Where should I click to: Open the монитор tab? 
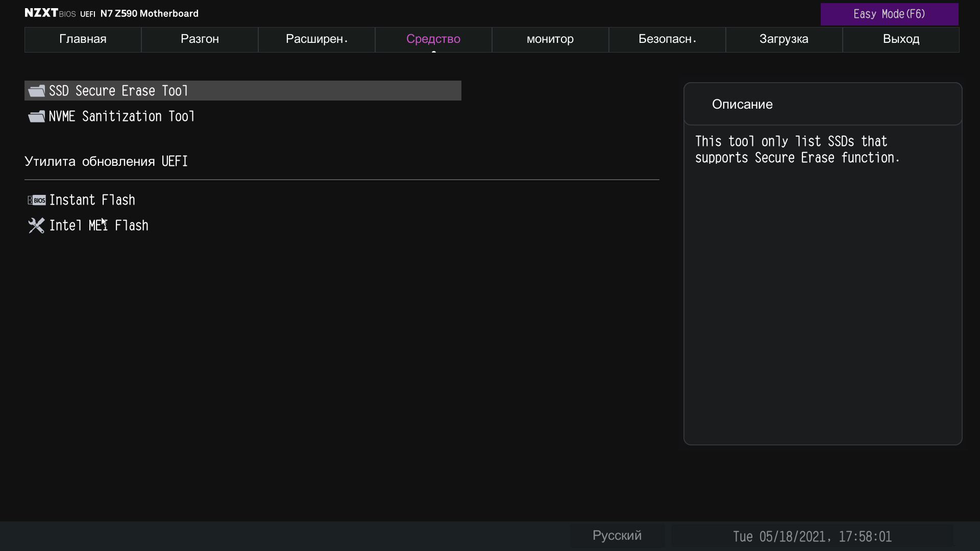click(550, 39)
